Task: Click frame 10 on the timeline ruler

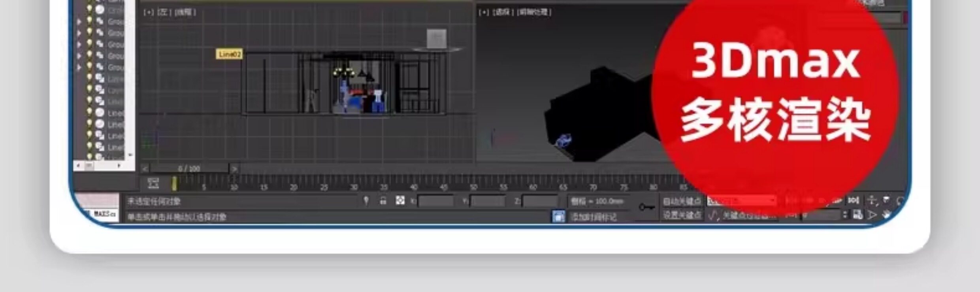Action: [234, 187]
